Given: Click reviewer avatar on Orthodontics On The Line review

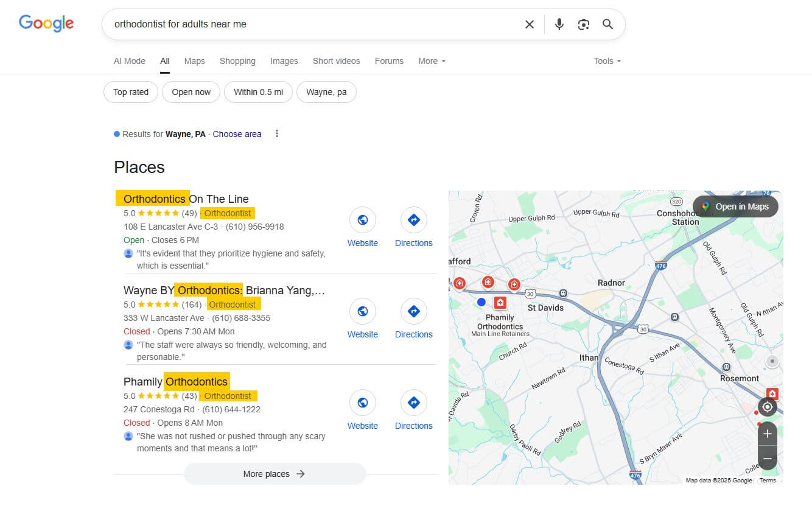Looking at the screenshot, I should [128, 253].
